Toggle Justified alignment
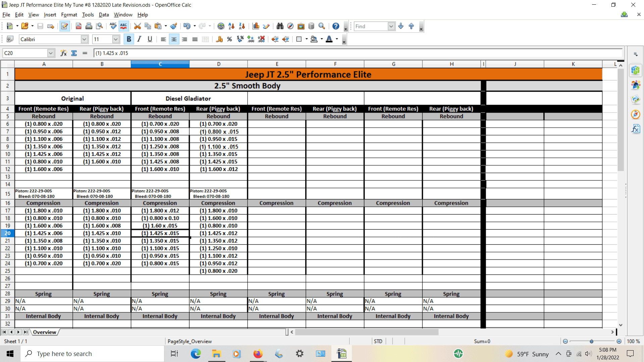 click(x=195, y=39)
